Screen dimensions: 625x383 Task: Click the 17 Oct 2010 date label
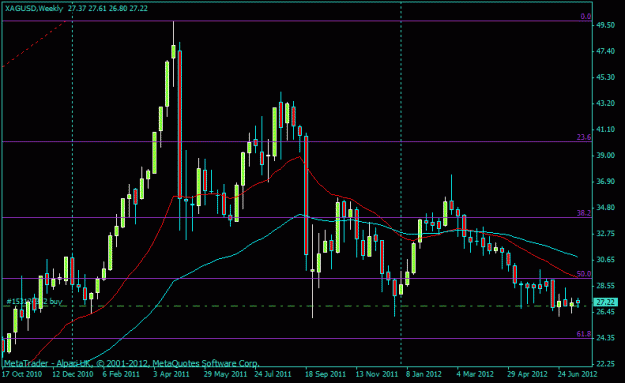coord(22,374)
